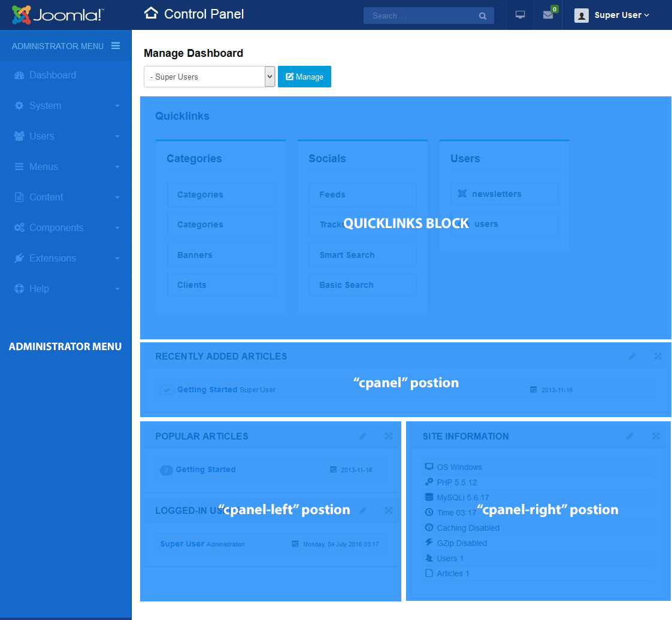
Task: Open the Smart Search quicklink
Action: (x=362, y=255)
